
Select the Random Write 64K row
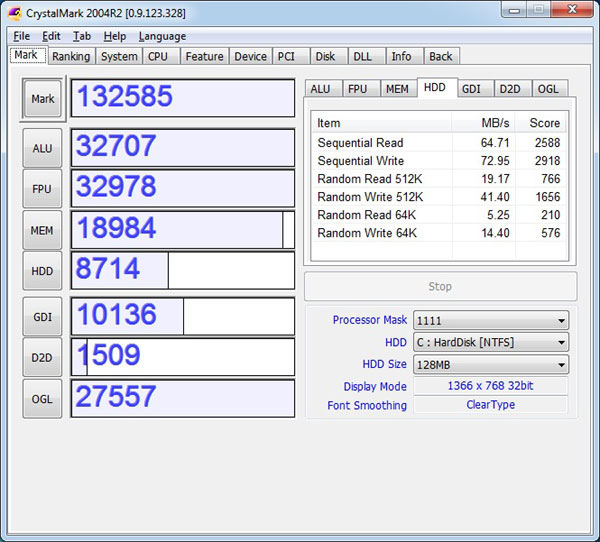click(439, 233)
